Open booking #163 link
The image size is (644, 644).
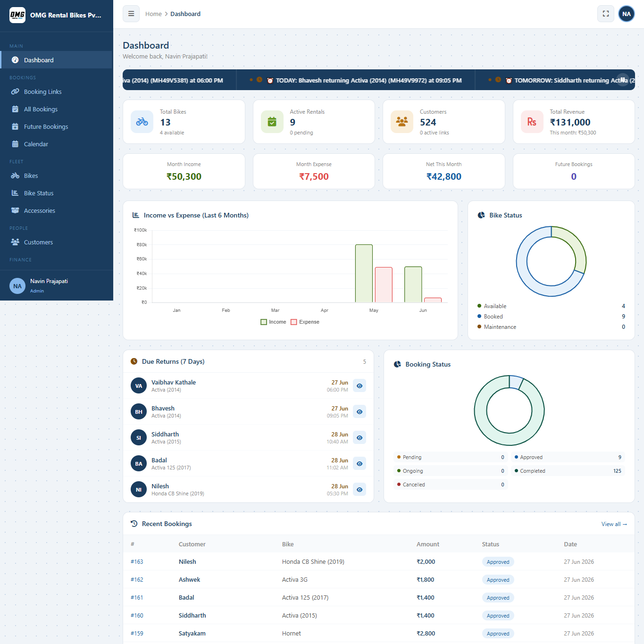tap(137, 561)
